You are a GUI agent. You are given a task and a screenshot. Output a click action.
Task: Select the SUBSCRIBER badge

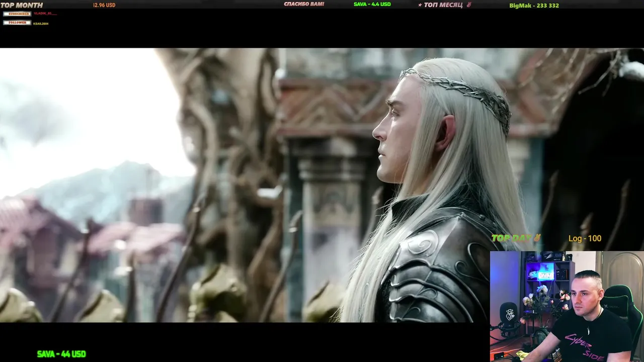click(17, 14)
